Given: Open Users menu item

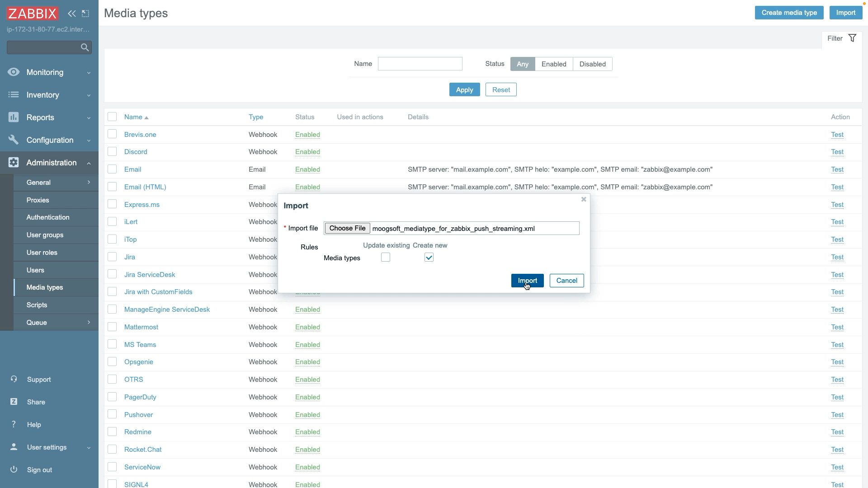Looking at the screenshot, I should click(56, 270).
